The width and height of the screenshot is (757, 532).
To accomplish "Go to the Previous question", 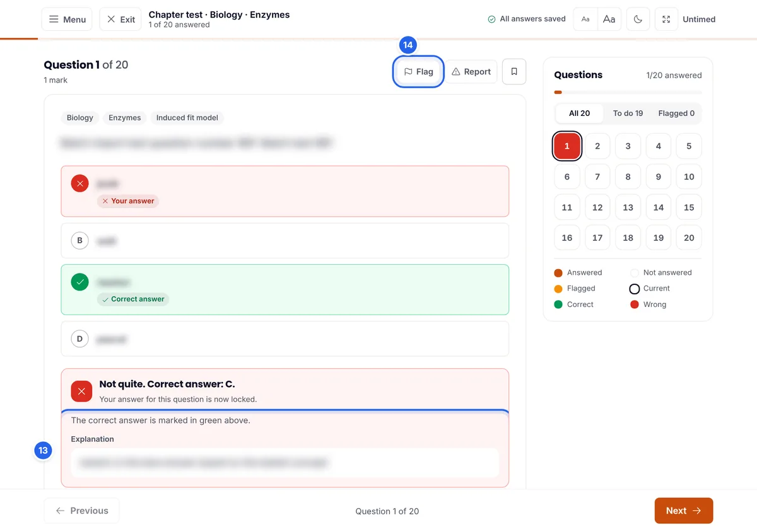I will click(x=81, y=511).
